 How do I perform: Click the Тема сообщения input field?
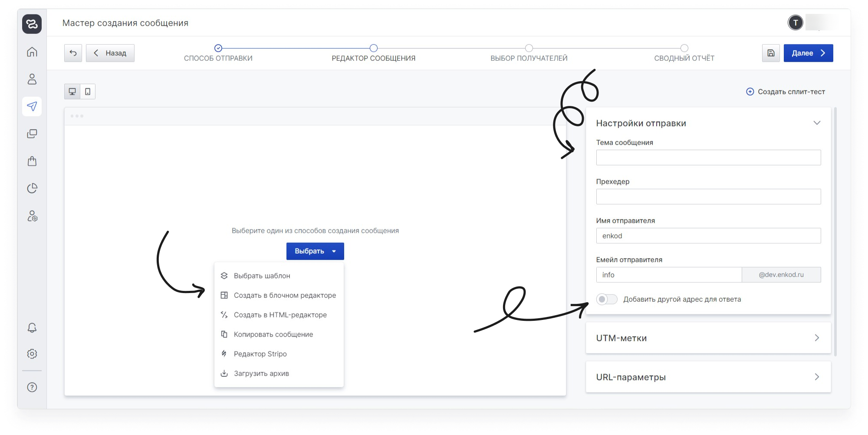click(x=708, y=158)
